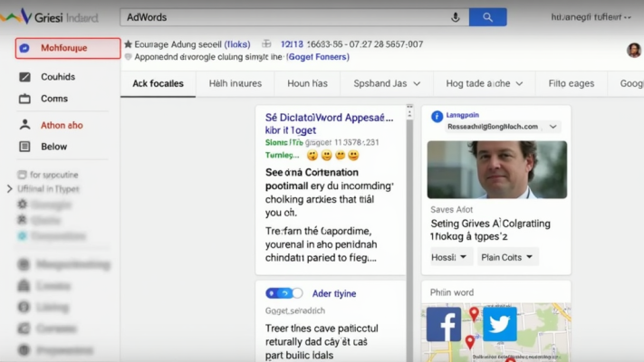This screenshot has width=644, height=362.
Task: Open the Hog tade aiche dropdown
Action: (485, 83)
